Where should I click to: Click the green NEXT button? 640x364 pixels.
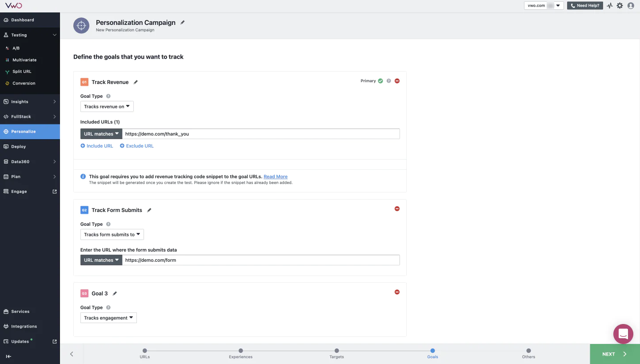615,354
